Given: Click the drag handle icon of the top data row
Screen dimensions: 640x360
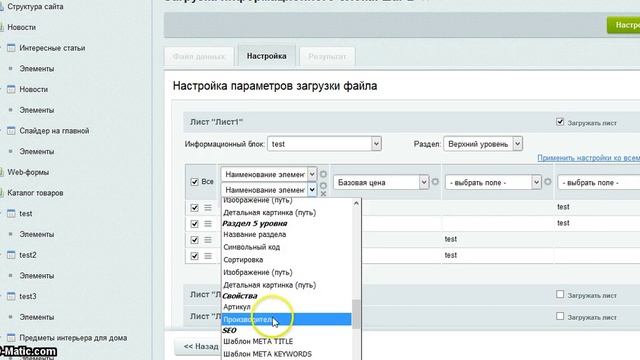Looking at the screenshot, I should [x=208, y=207].
